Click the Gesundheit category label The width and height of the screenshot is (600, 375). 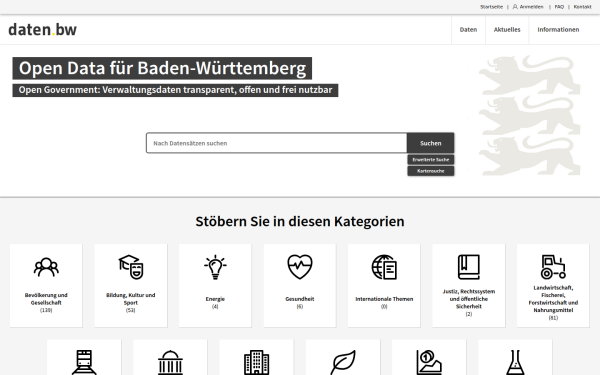pos(300,299)
